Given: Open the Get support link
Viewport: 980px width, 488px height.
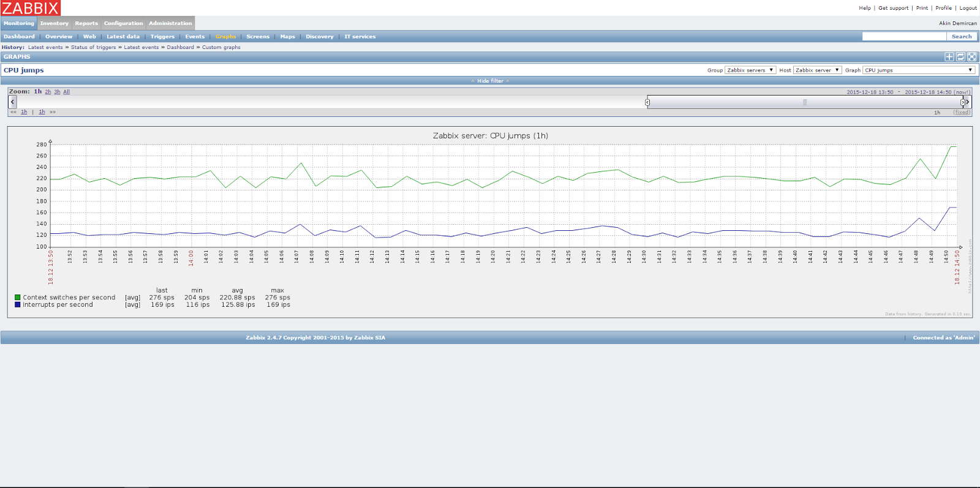Looking at the screenshot, I should [893, 8].
